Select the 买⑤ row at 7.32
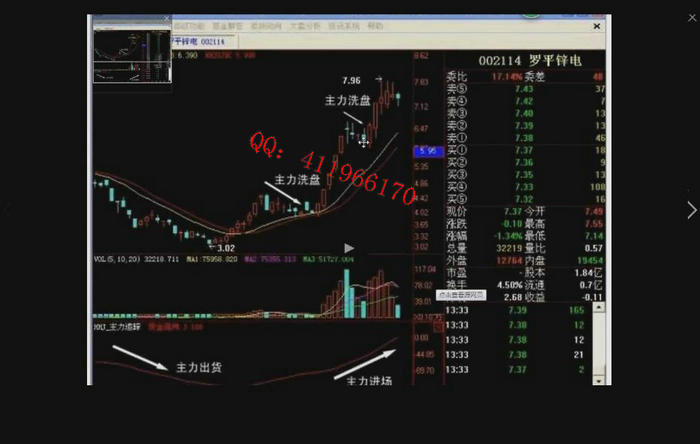 coord(525,199)
